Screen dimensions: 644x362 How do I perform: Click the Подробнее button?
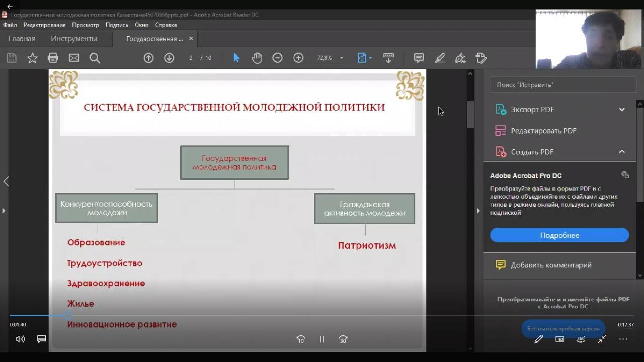559,235
